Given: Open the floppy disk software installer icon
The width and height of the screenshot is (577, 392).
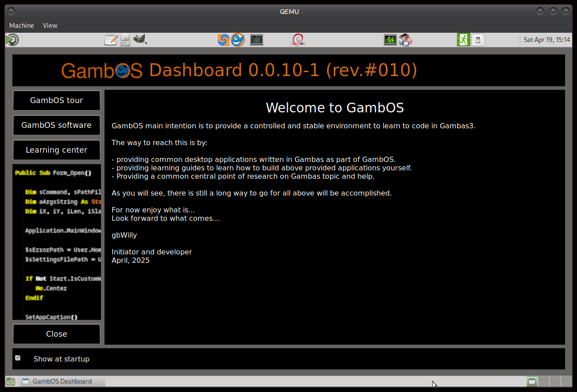Looking at the screenshot, I should pos(405,40).
